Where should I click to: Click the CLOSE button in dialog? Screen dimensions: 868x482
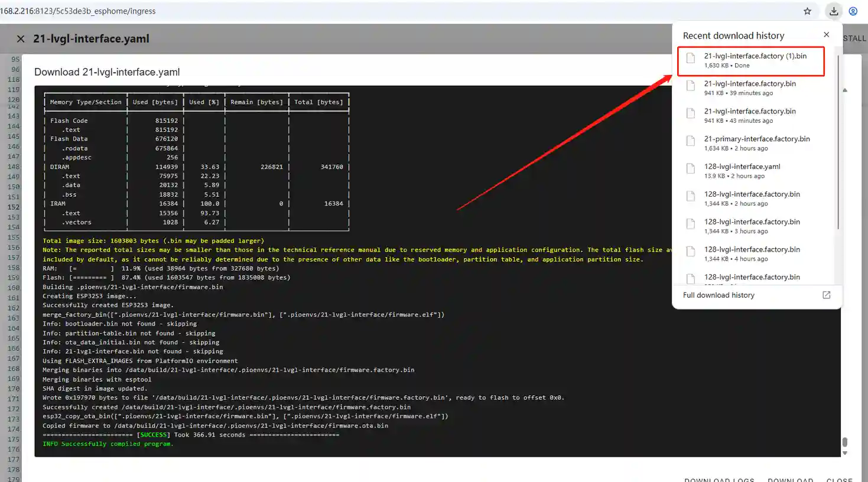point(839,479)
